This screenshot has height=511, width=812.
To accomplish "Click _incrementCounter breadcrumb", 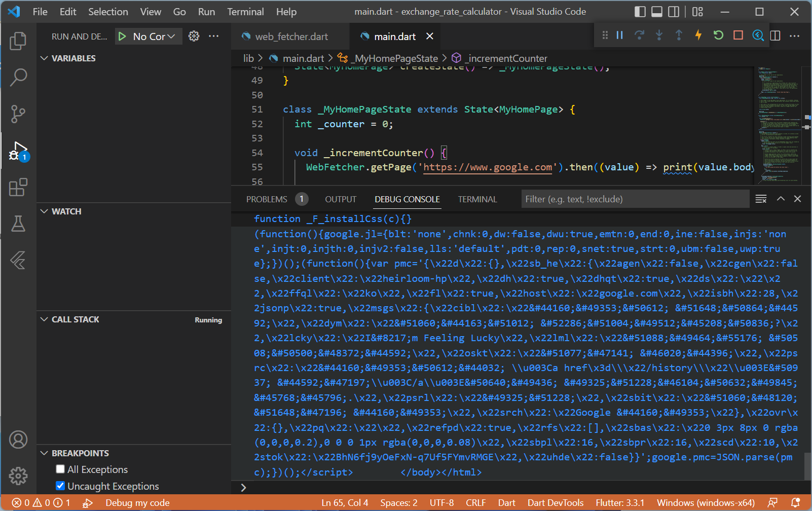I will [506, 58].
